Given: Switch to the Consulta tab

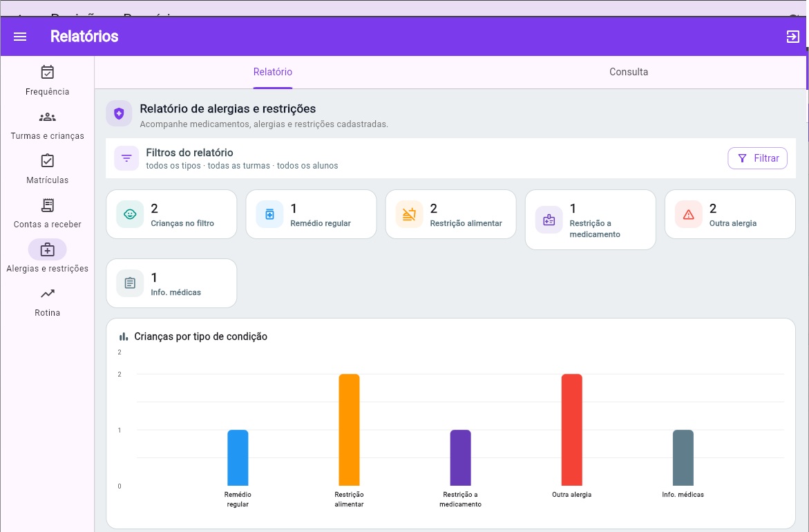Looking at the screenshot, I should tap(629, 73).
